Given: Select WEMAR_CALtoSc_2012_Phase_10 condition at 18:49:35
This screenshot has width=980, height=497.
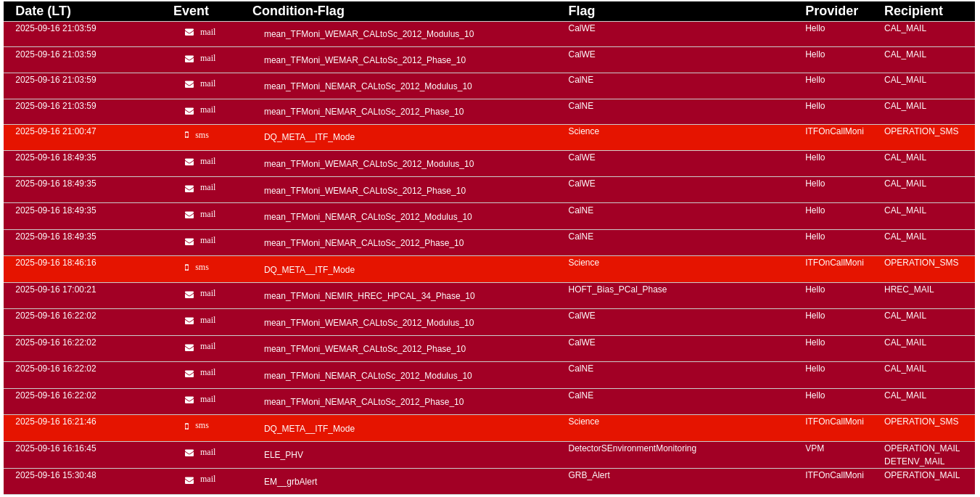Looking at the screenshot, I should click(x=365, y=191).
